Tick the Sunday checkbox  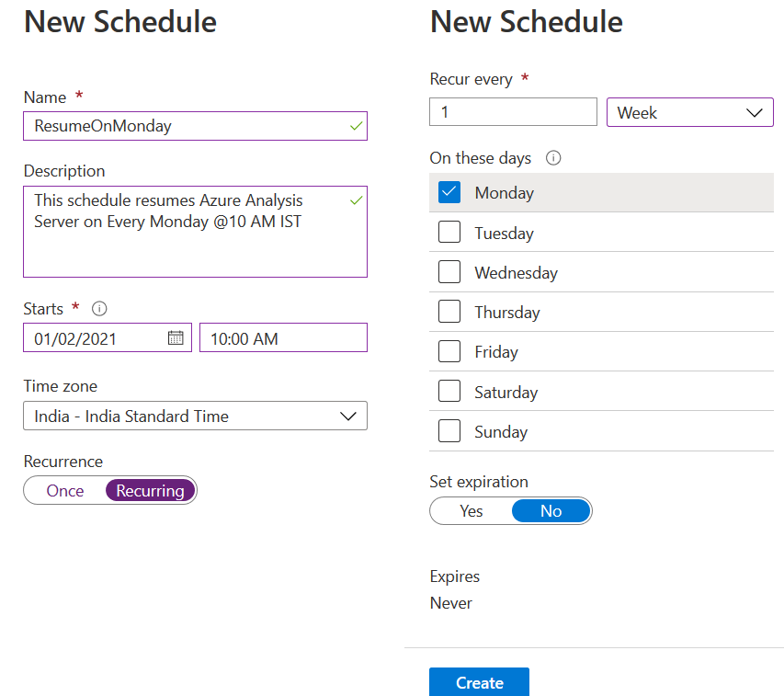449,431
